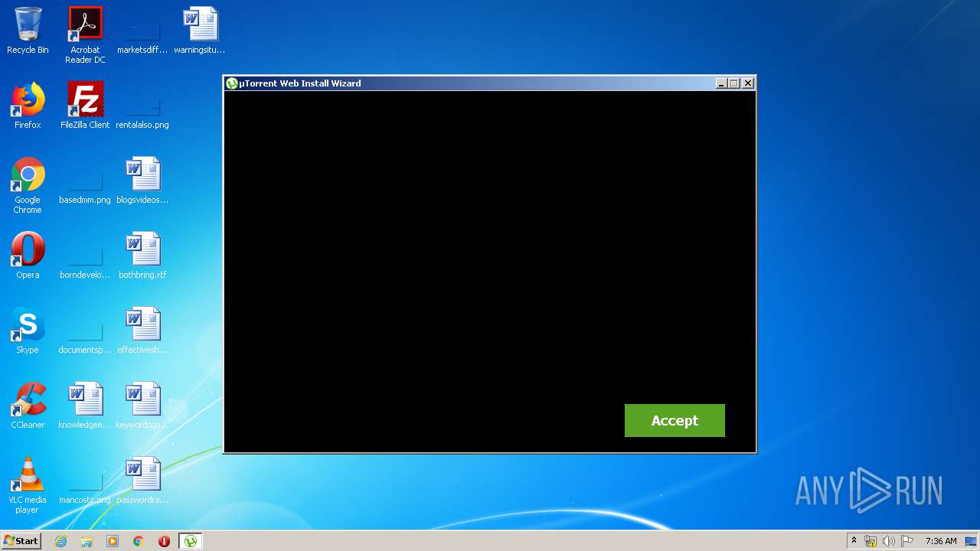Open Opera from the taskbar
This screenshot has width=980, height=551.
(x=164, y=541)
